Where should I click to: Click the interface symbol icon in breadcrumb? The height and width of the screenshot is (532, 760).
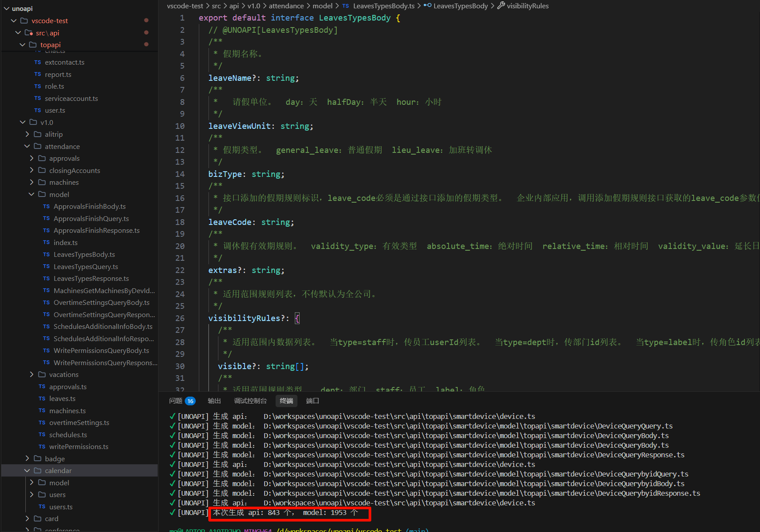pyautogui.click(x=427, y=6)
